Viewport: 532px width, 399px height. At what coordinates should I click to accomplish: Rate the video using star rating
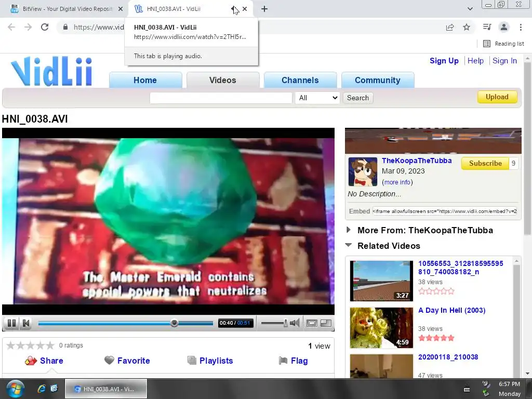[30, 345]
